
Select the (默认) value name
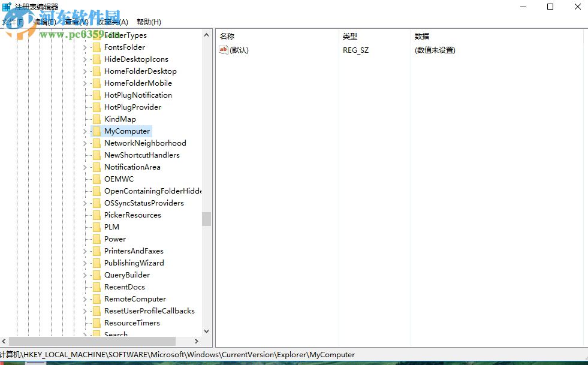tap(239, 50)
